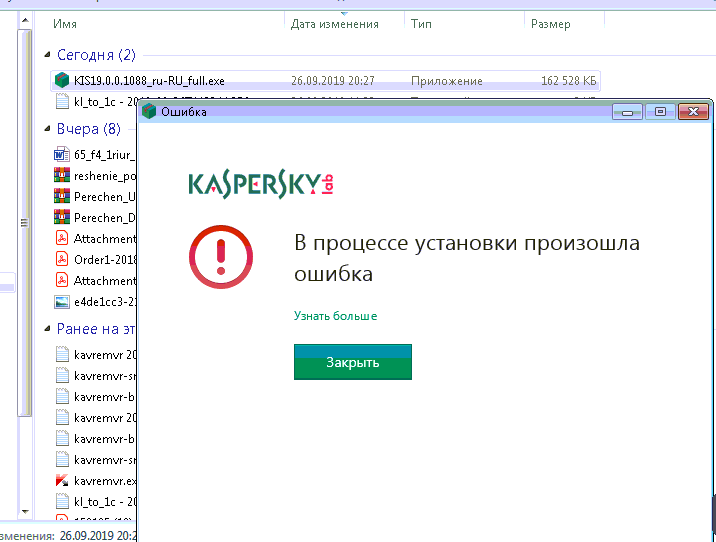Click size value 162 528 КБ
The width and height of the screenshot is (716, 542).
(x=569, y=81)
